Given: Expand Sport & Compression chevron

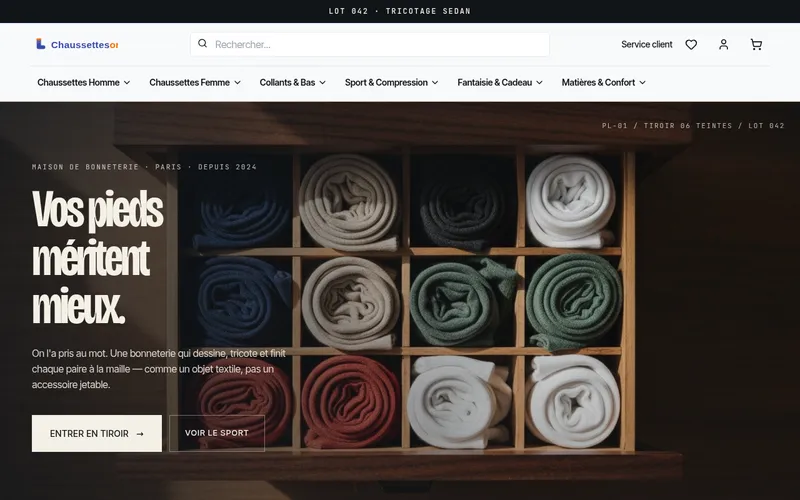Looking at the screenshot, I should tap(435, 83).
